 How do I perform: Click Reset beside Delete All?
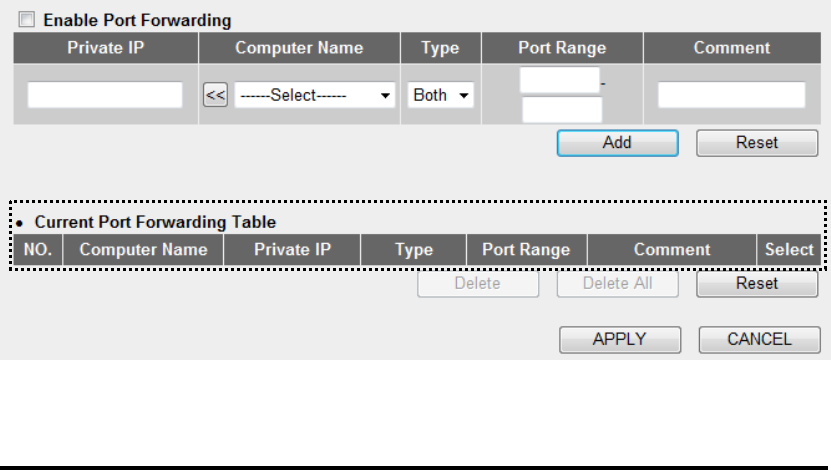pyautogui.click(x=757, y=283)
